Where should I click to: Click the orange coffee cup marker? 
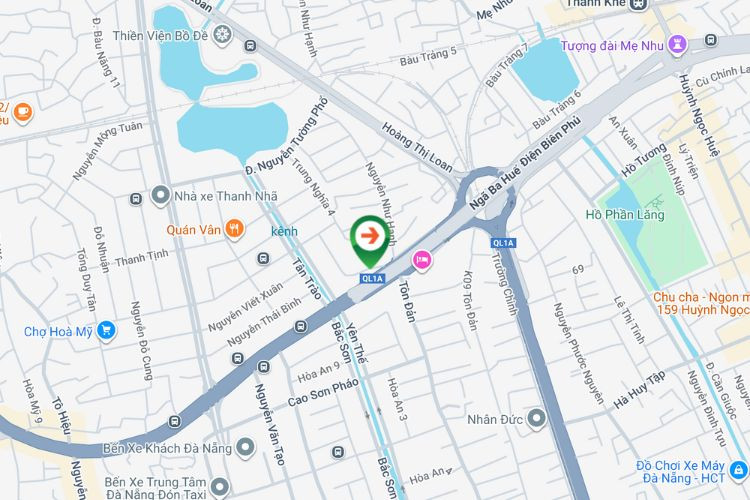tap(23, 113)
